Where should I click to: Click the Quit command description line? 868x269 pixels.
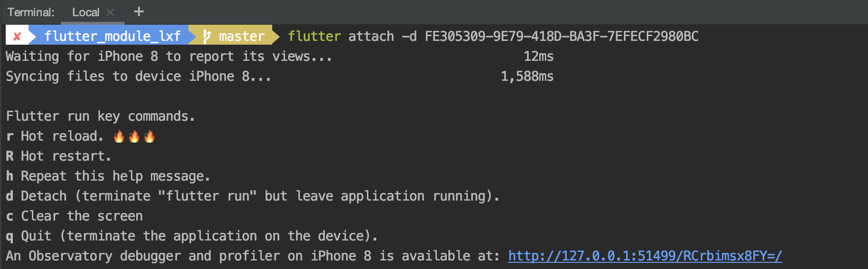(x=199, y=236)
